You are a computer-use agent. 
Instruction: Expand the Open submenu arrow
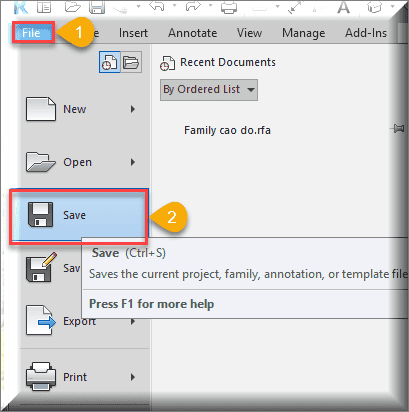pyautogui.click(x=133, y=162)
